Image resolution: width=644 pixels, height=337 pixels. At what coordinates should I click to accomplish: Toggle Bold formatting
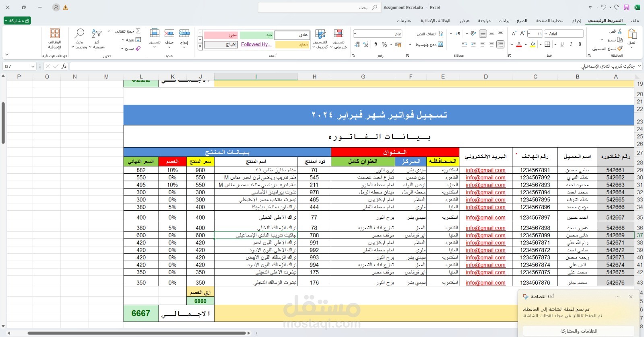pos(580,44)
